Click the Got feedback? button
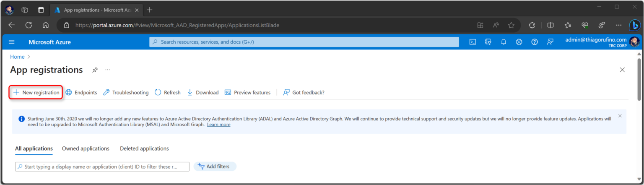The height and width of the screenshot is (185, 644). (304, 92)
